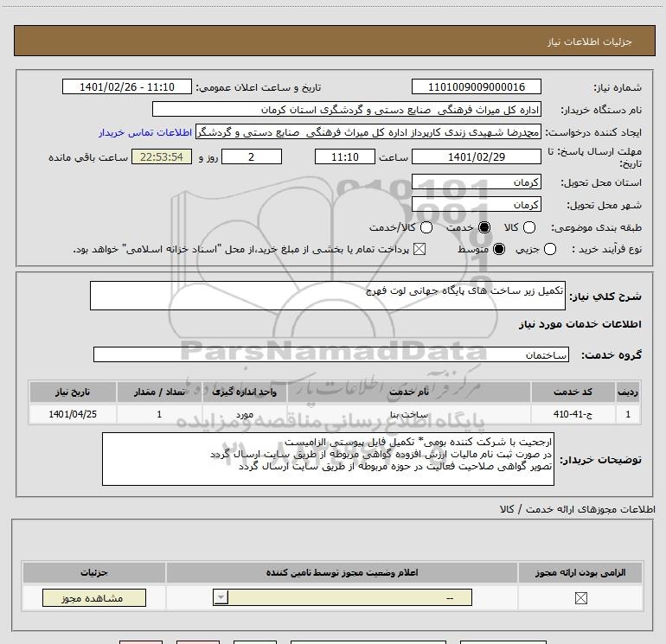
Task: Click the deadline time field 11:10
Action: [345, 156]
